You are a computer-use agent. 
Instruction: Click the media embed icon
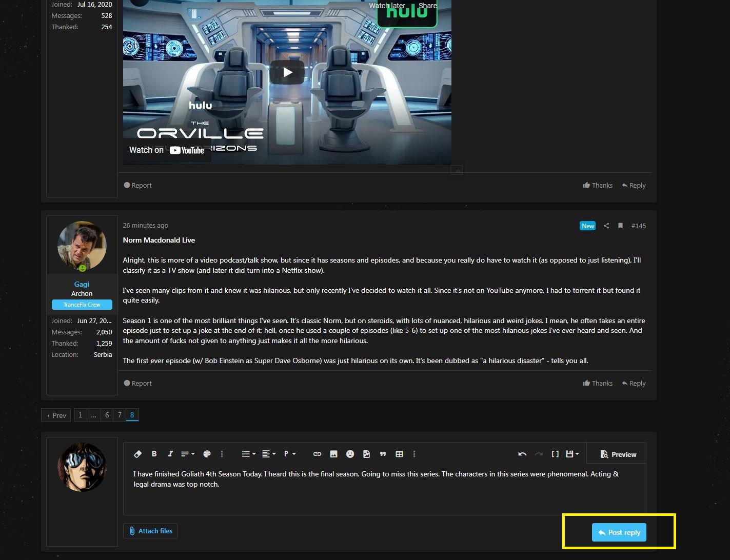(366, 454)
